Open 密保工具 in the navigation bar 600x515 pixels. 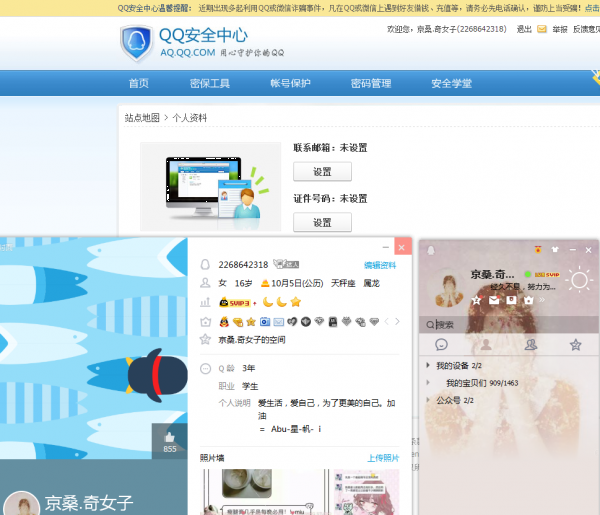(210, 83)
